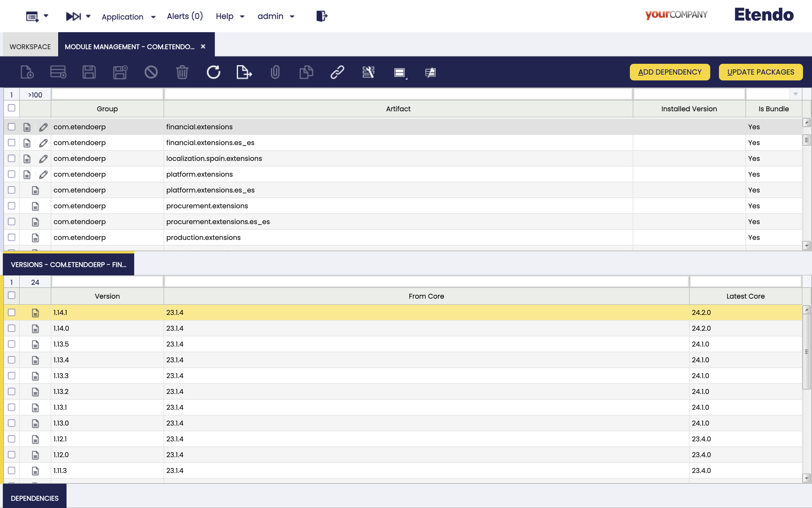
Task: Click the toggle form view icon
Action: (x=400, y=72)
